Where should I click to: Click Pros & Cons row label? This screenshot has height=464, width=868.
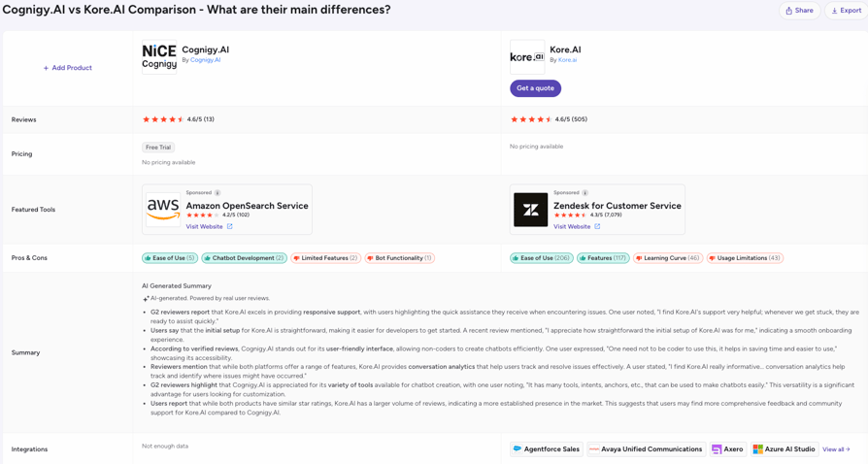click(x=29, y=258)
